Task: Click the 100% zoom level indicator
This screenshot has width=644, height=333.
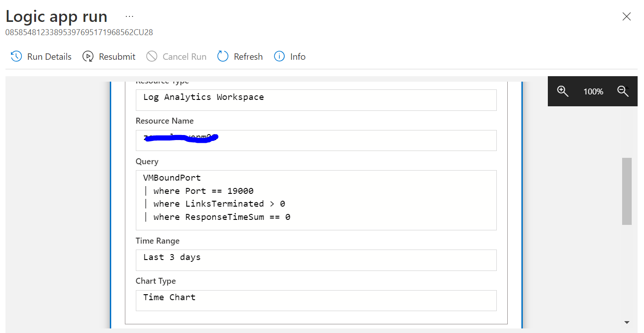Action: (x=592, y=91)
